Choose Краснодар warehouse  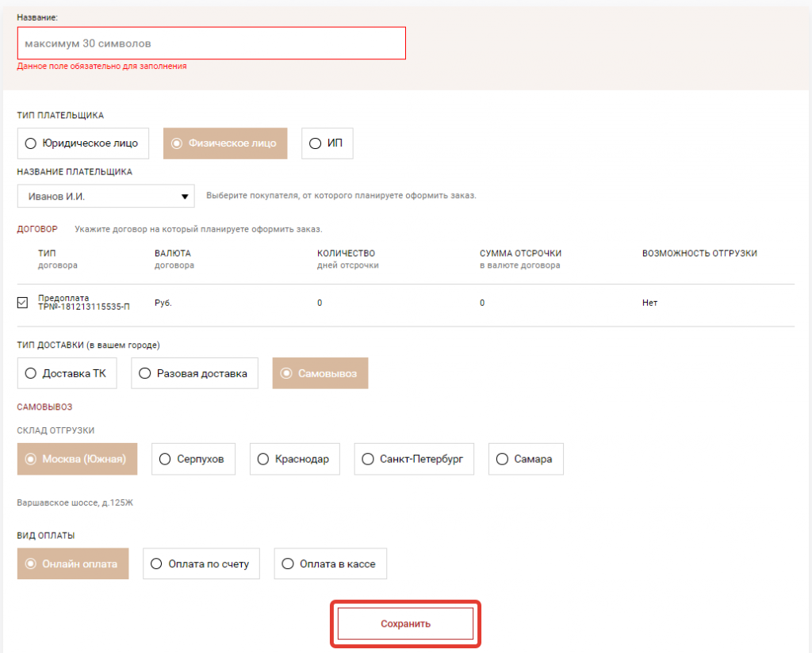tap(295, 459)
